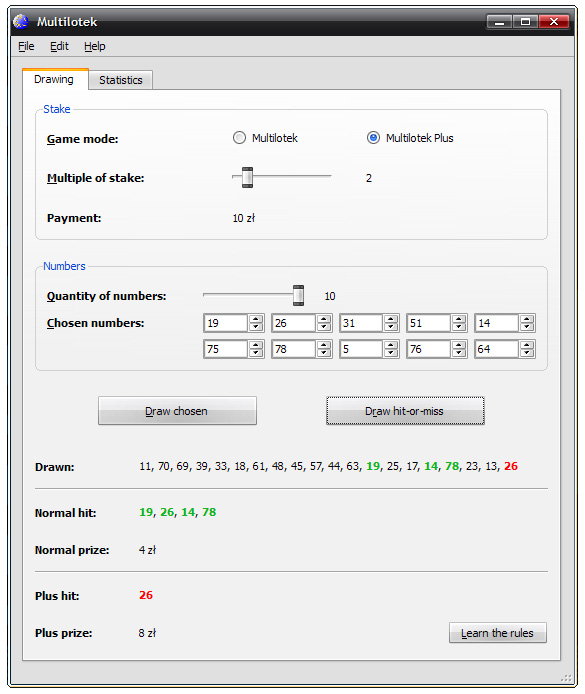Screen dimensions: 585x694
Task: Click the Quantity of numbers slider handle
Action: pyautogui.click(x=298, y=295)
